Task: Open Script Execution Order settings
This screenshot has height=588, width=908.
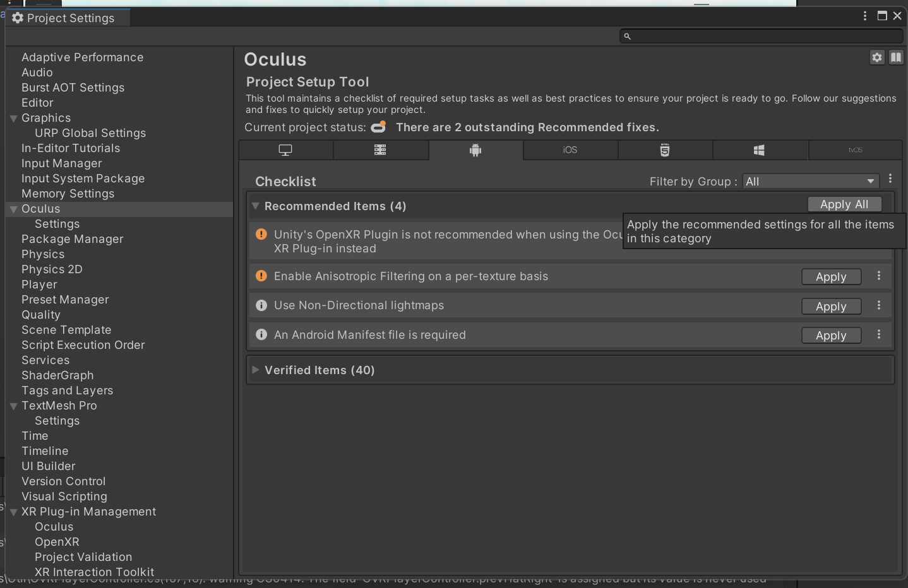Action: [83, 345]
